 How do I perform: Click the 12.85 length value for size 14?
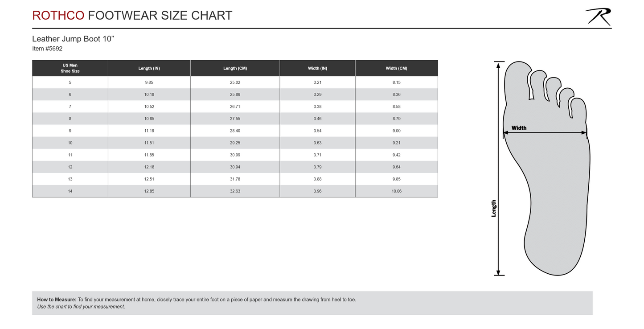149,191
